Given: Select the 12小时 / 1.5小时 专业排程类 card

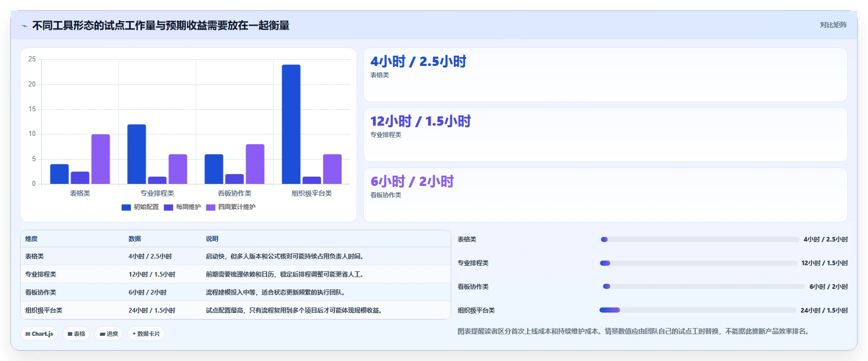Looking at the screenshot, I should [605, 135].
